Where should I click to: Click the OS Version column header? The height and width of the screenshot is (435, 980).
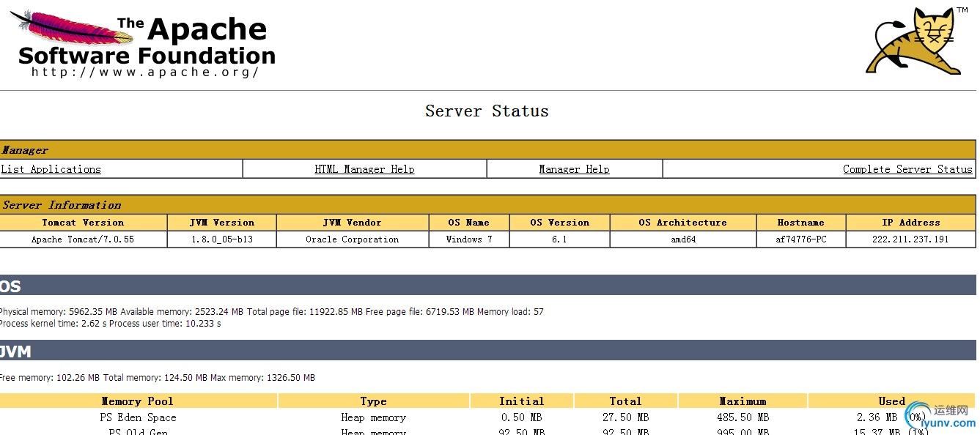pos(559,223)
